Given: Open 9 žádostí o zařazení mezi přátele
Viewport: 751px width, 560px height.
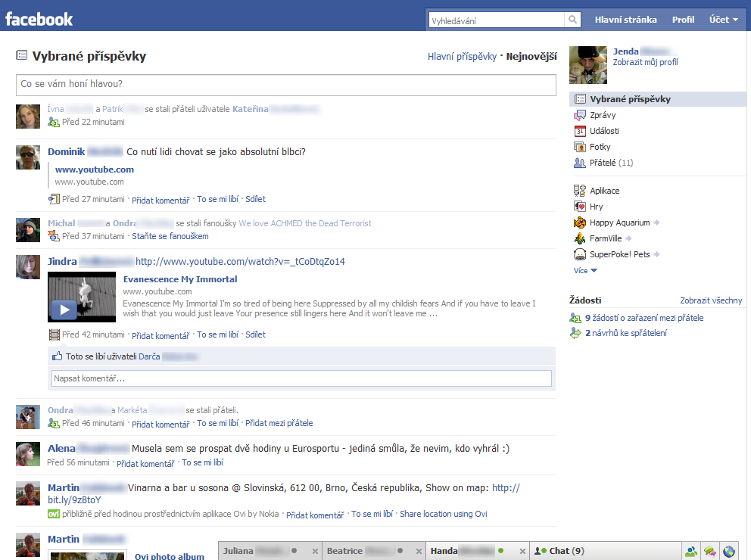Looking at the screenshot, I should pyautogui.click(x=644, y=318).
